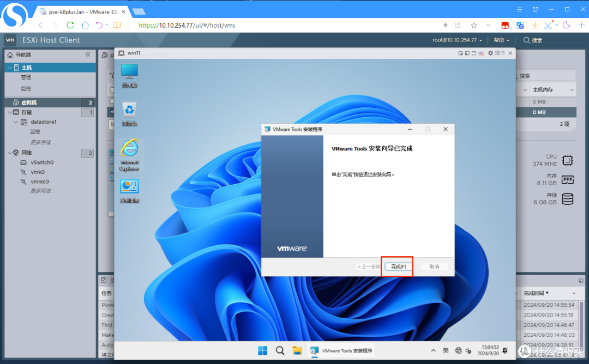Collapse the navigator with double-chevron icon
589x364 pixels.
pyautogui.click(x=88, y=54)
